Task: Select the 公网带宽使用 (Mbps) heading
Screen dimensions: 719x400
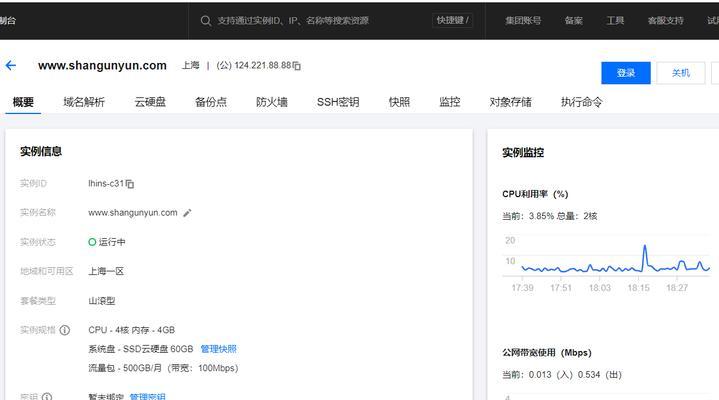Action: pos(547,353)
